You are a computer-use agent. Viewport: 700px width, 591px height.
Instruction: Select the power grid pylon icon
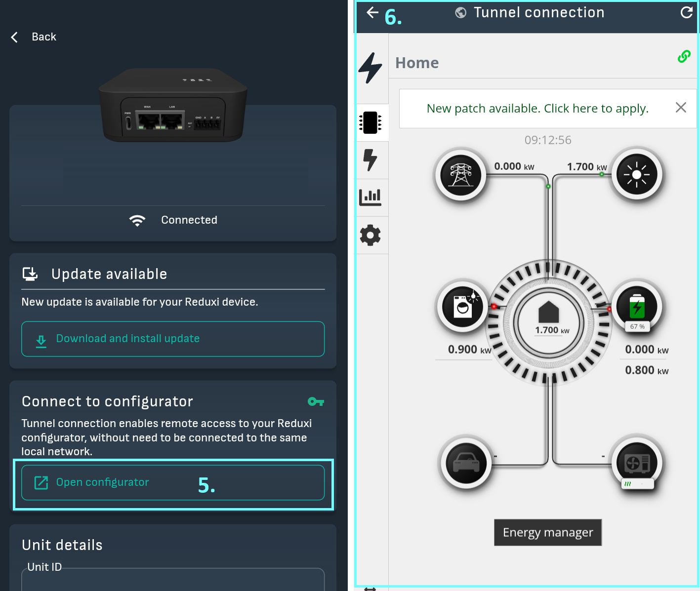click(461, 174)
